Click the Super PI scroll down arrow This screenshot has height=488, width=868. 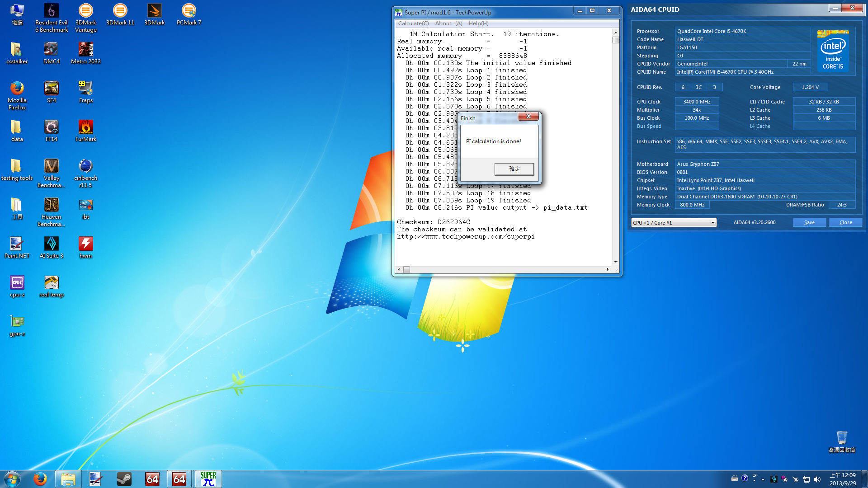point(615,262)
